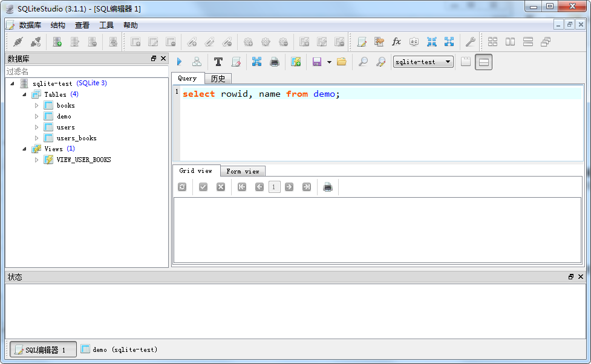The width and height of the screenshot is (591, 364).
Task: Open collations editor a-z icon
Action: tap(414, 42)
